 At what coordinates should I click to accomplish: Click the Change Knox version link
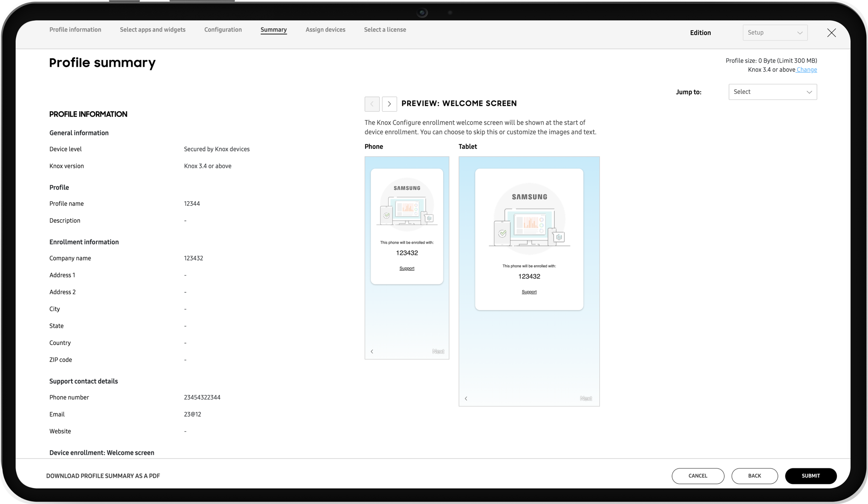click(807, 69)
